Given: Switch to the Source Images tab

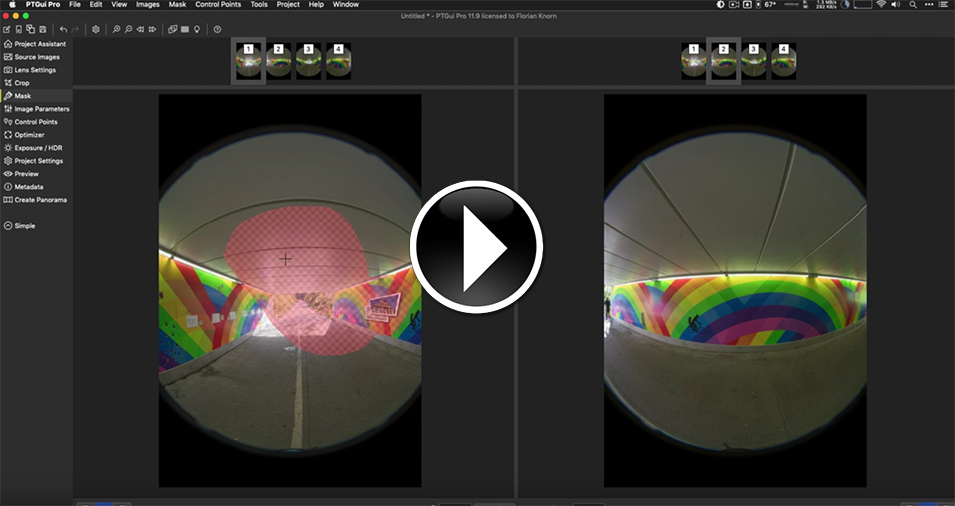Looking at the screenshot, I should (x=36, y=57).
